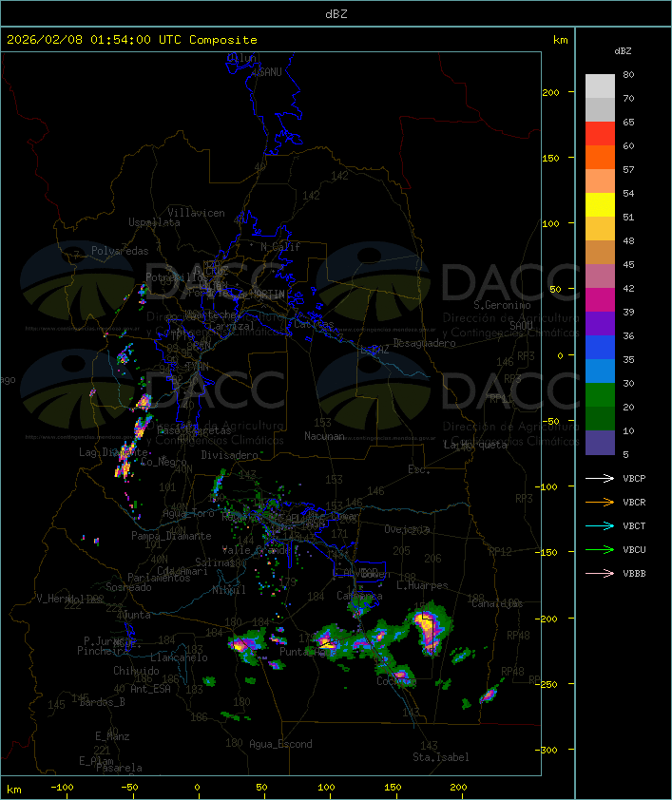
Task: Click the Nacunan place label
Action: click(324, 436)
